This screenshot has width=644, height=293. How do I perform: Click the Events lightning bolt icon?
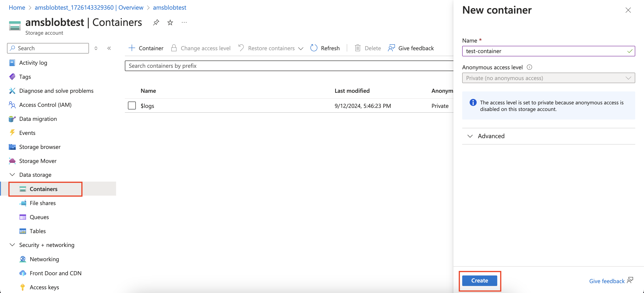[12, 133]
